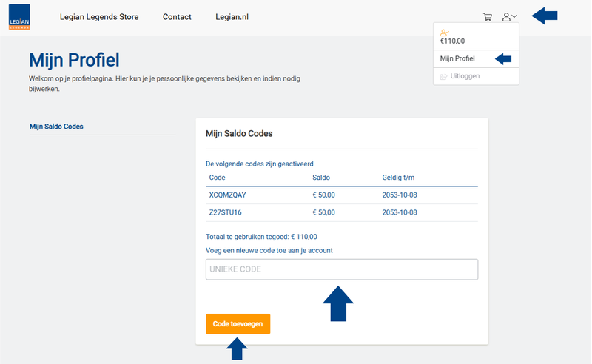Open the Legian Legends Store menu
The image size is (592, 364).
(99, 17)
